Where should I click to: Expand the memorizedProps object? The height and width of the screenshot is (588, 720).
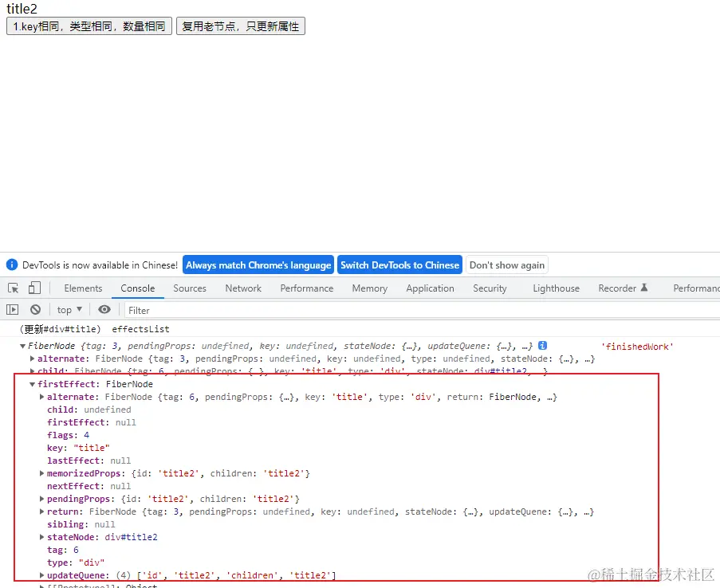tap(41, 473)
